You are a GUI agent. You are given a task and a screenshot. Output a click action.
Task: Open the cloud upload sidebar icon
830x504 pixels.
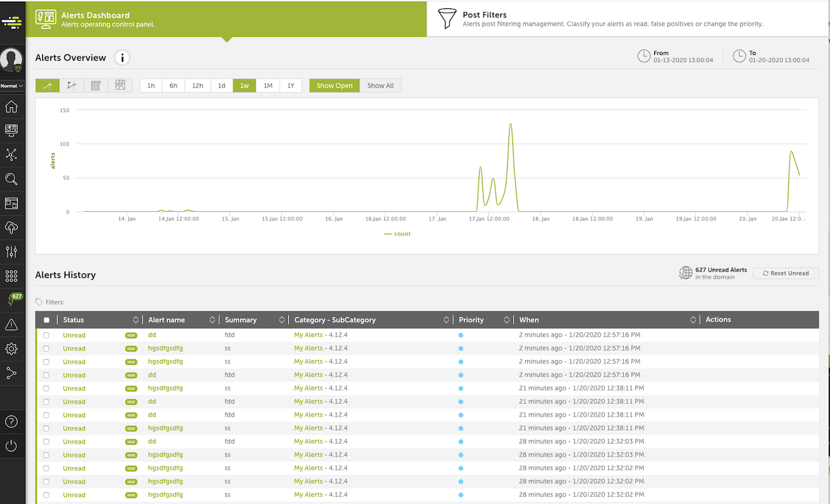(12, 227)
